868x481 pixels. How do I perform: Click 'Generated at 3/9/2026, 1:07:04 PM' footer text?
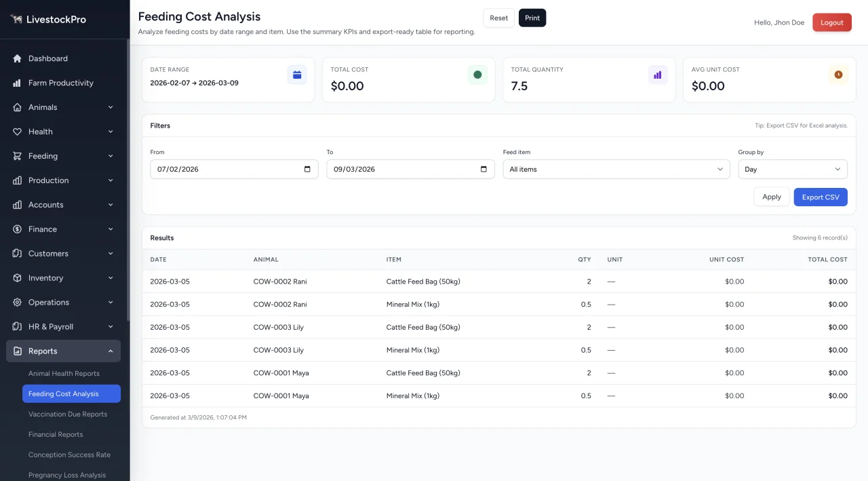[x=199, y=418]
